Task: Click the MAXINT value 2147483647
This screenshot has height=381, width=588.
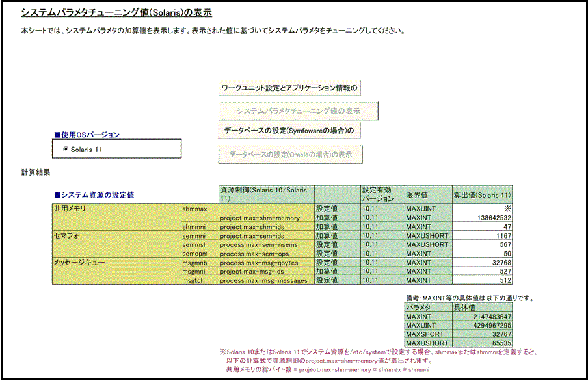Action: [x=482, y=317]
